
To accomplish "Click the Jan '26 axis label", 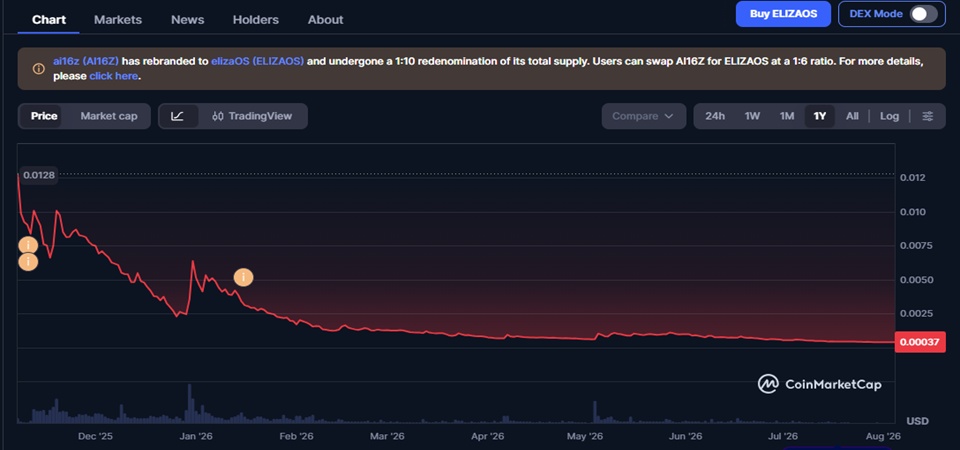I will 197,437.
